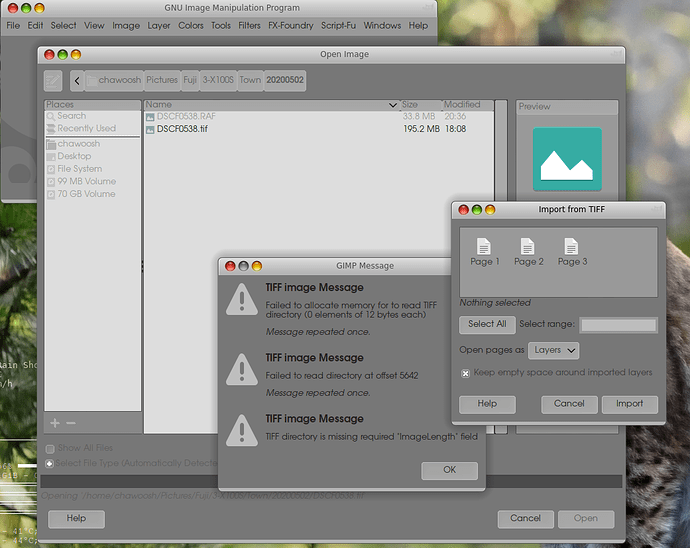This screenshot has height=548, width=690.
Task: Click the image preview thumbnail
Action: tap(567, 158)
